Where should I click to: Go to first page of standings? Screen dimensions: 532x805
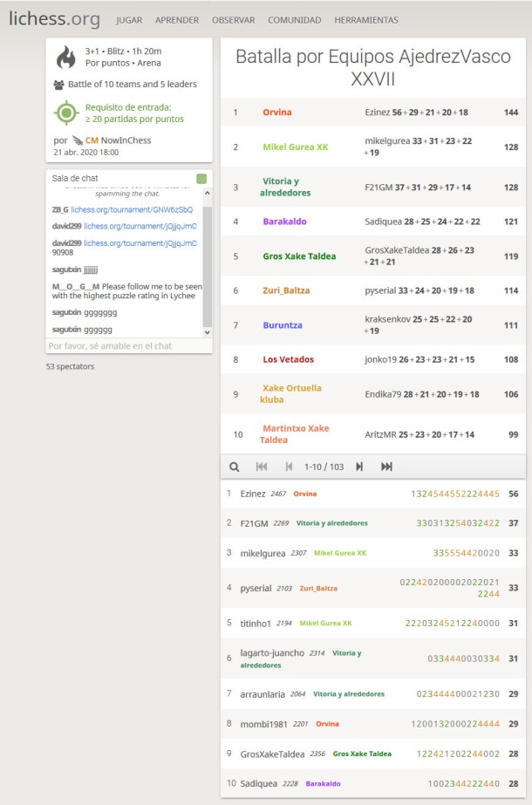[262, 467]
